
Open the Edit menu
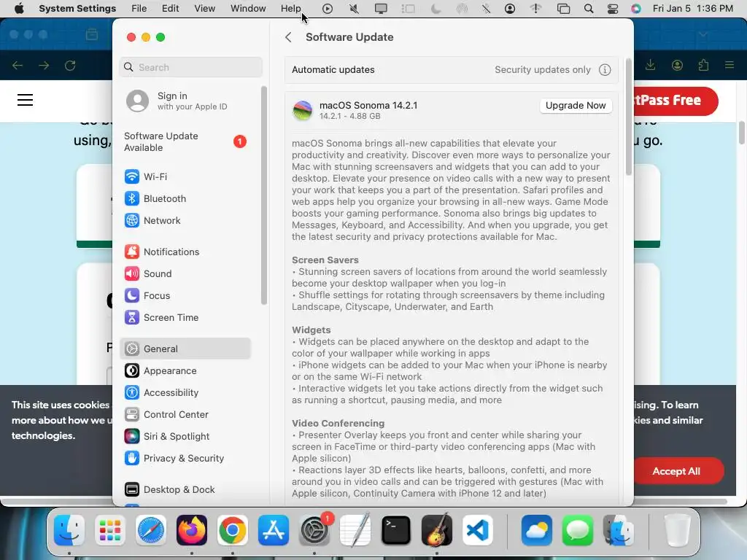[170, 9]
